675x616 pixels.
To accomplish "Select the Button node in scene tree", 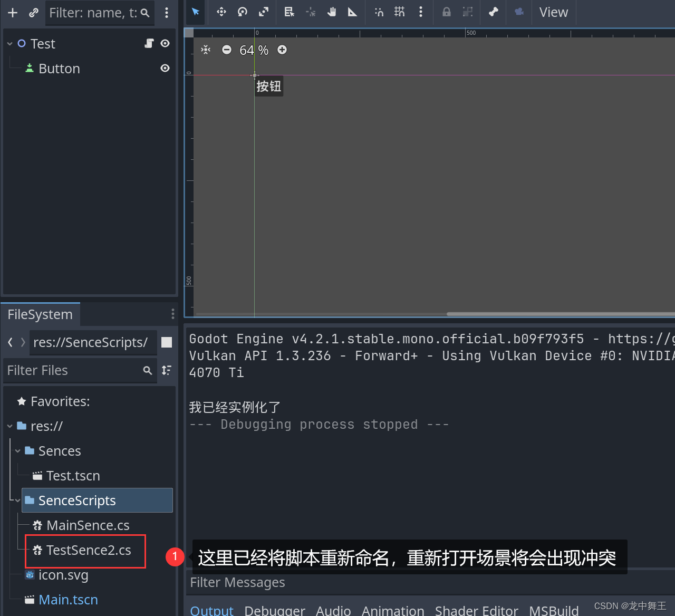I will click(59, 69).
